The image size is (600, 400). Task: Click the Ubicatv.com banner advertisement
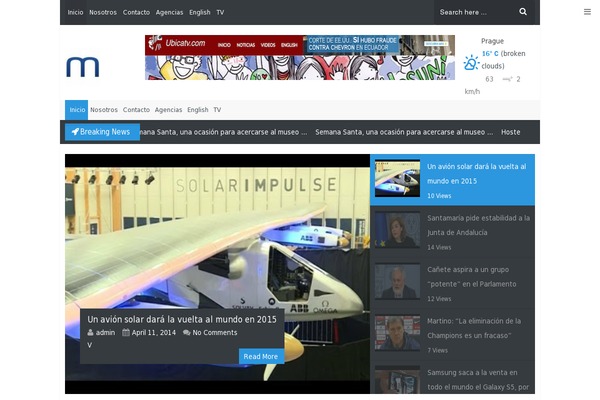pos(300,57)
